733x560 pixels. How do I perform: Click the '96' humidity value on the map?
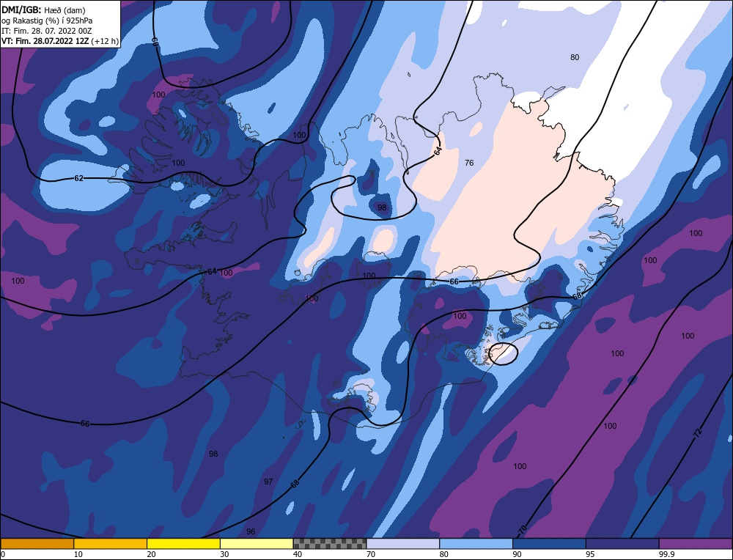pos(251,531)
